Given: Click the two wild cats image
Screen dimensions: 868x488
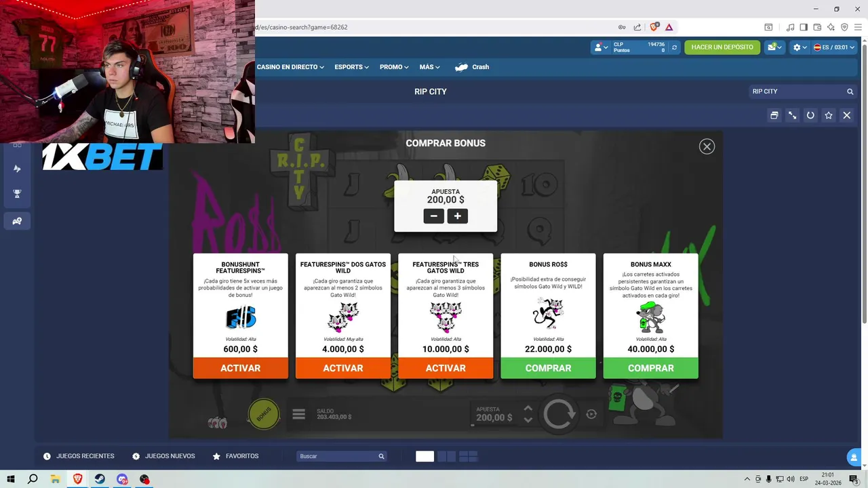Looking at the screenshot, I should pos(343,317).
